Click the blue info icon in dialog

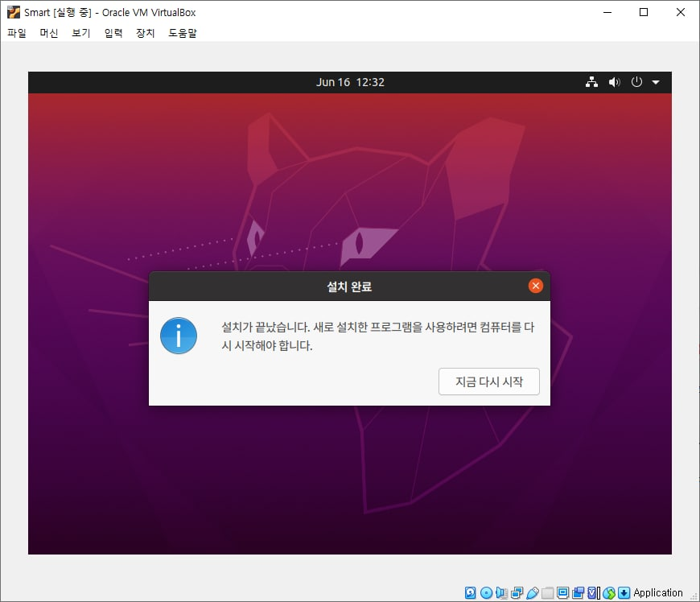click(x=179, y=336)
